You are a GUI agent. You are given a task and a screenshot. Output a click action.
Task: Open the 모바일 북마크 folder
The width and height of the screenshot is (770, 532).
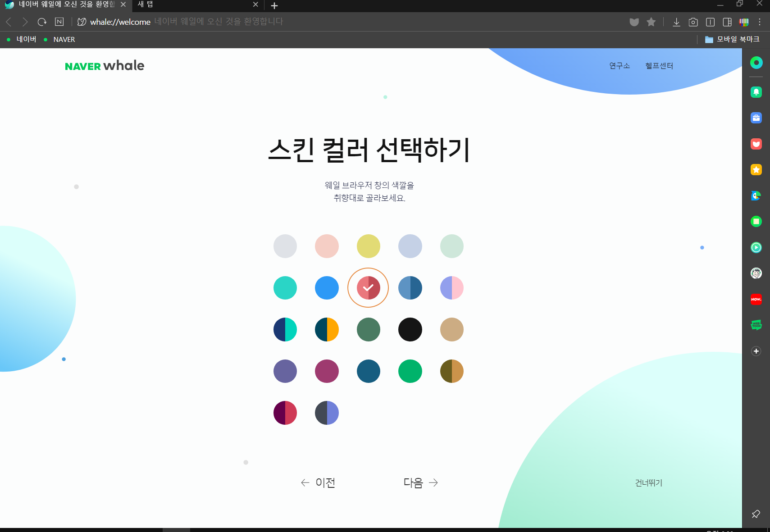click(732, 39)
